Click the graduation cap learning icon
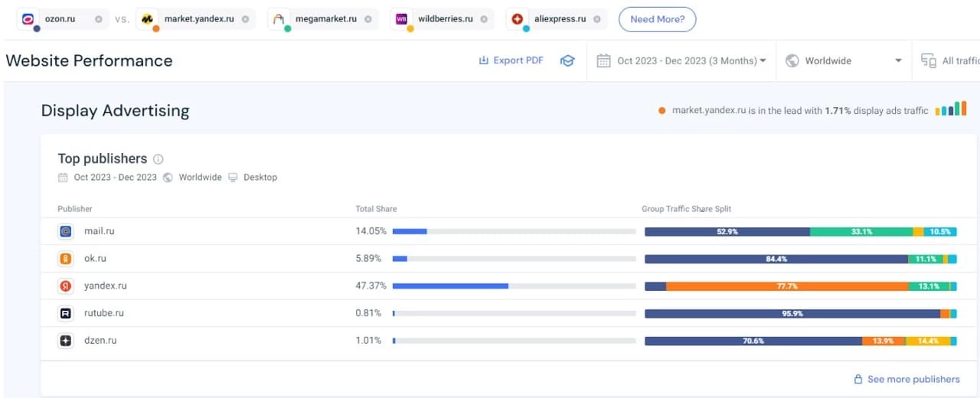This screenshot has width=980, height=398. coord(567,61)
